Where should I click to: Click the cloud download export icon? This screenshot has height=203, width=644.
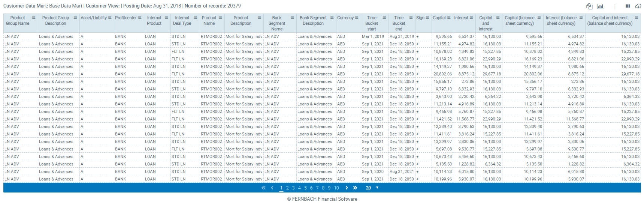pyautogui.click(x=638, y=6)
